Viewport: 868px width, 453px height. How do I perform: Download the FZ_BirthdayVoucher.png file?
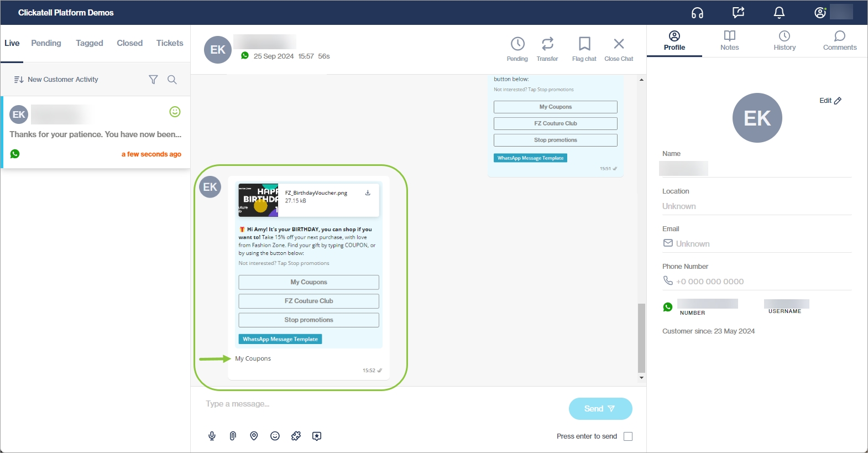(x=368, y=193)
